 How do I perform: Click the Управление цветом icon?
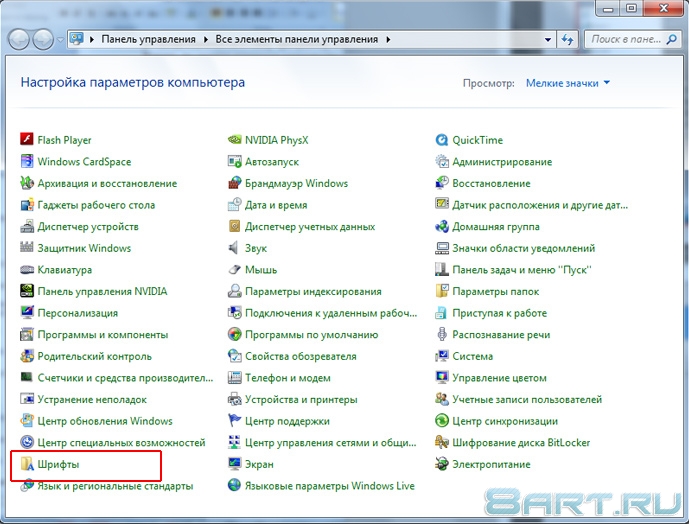[x=442, y=378]
